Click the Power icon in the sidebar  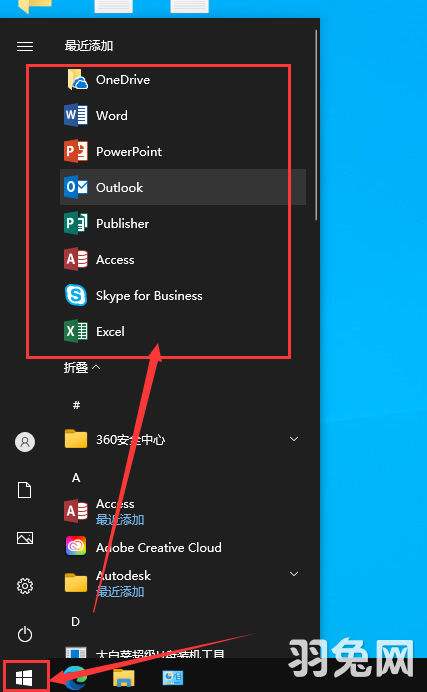point(25,634)
